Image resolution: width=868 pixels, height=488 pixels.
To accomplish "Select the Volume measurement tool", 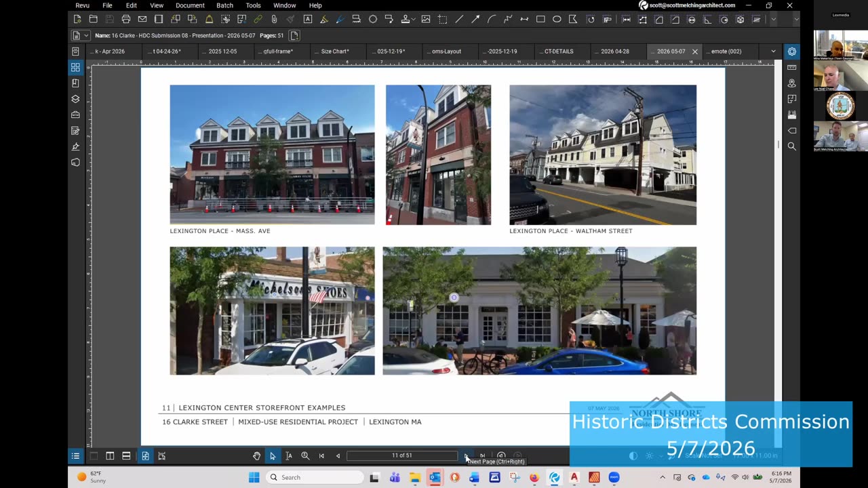I will coord(740,19).
